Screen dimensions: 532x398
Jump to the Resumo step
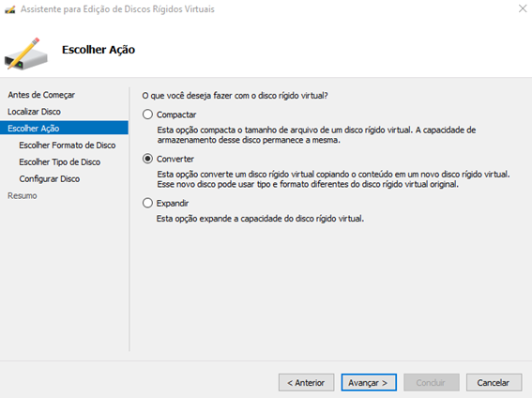coord(23,196)
